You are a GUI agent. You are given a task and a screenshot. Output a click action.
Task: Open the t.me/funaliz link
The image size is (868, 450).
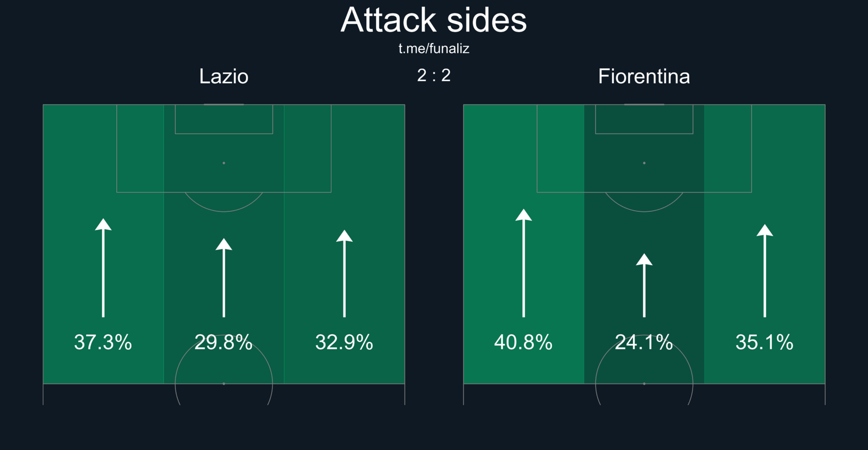click(x=433, y=49)
